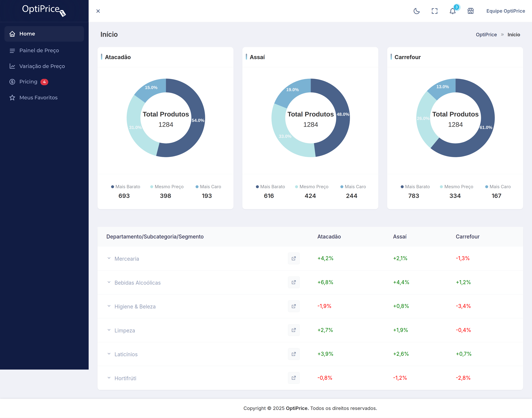Click the Atacadão table column header
The width and height of the screenshot is (532, 418).
pos(329,237)
